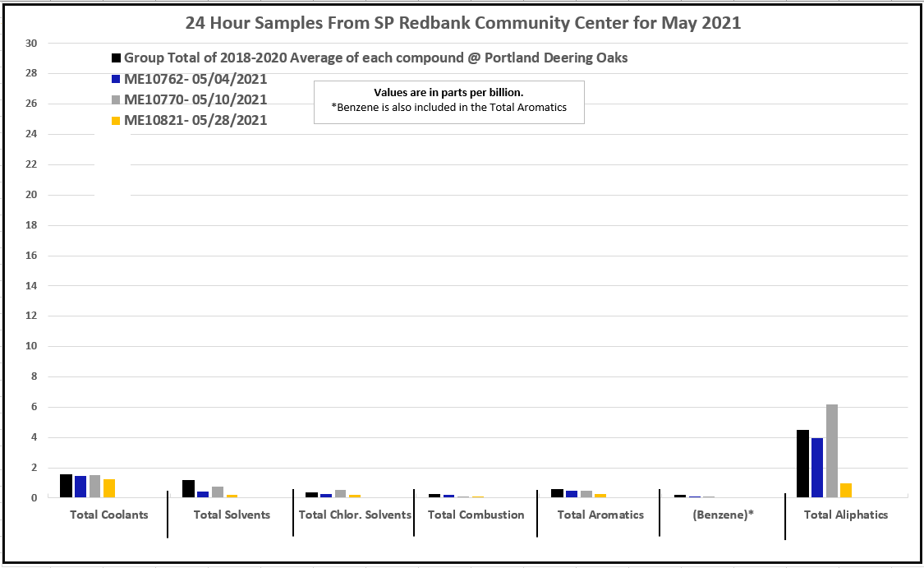Click the 'Values are in parts per billion' text box

[x=448, y=101]
